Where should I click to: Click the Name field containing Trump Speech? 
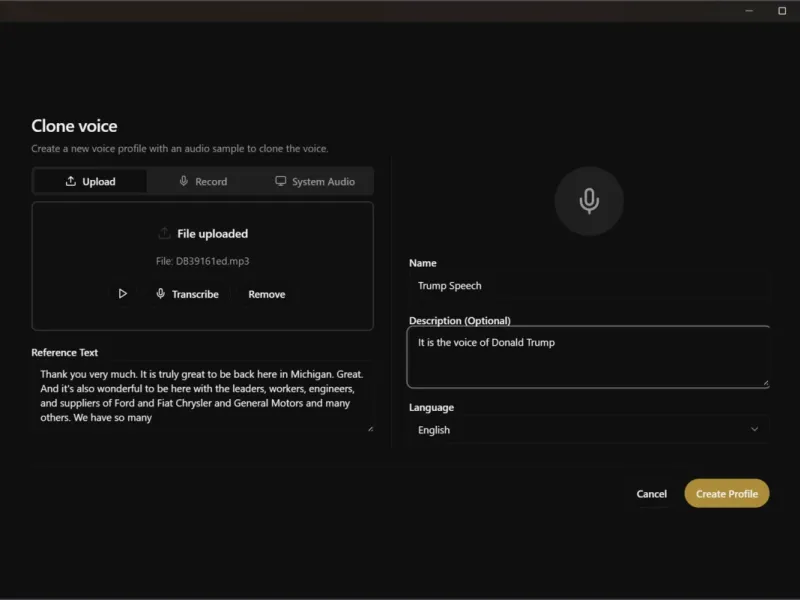[x=589, y=286]
